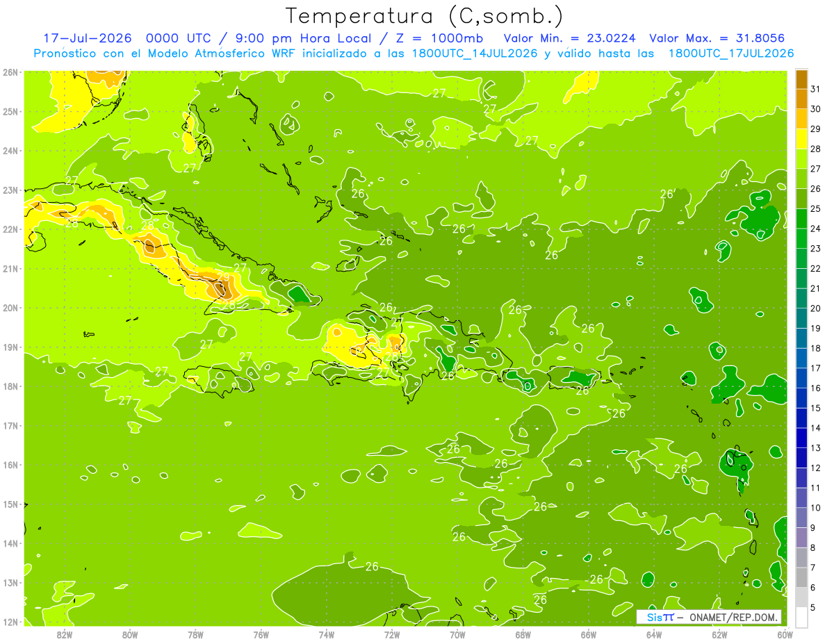
Task: Click the "68W" longitude axis label
Action: coord(523,635)
